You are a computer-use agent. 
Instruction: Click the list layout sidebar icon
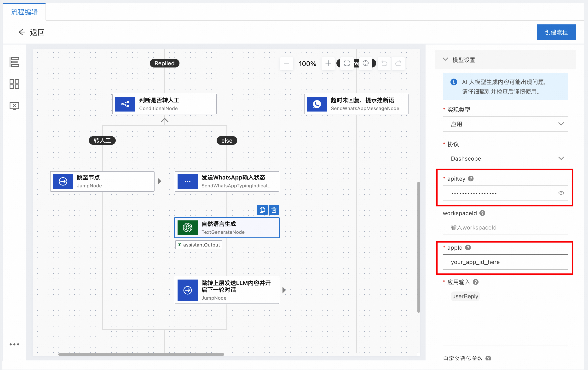(x=14, y=62)
